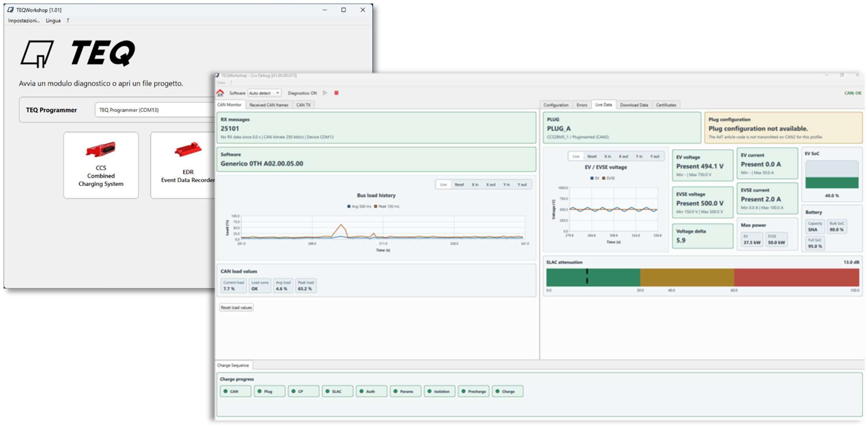Click the EV SoC green level bar
Image resolution: width=868 pixels, height=429 pixels.
[x=832, y=183]
